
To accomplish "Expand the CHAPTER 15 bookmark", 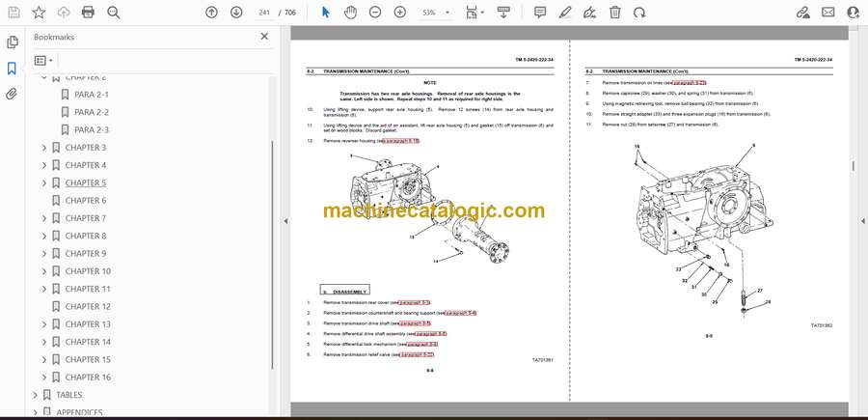I will pos(44,359).
